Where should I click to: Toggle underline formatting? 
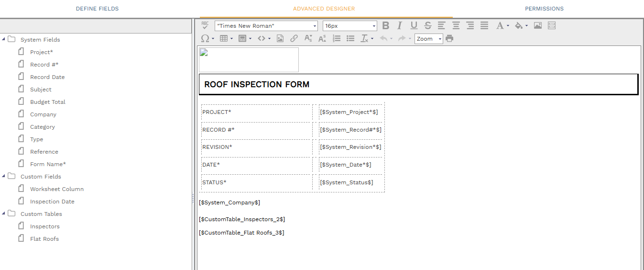[414, 26]
